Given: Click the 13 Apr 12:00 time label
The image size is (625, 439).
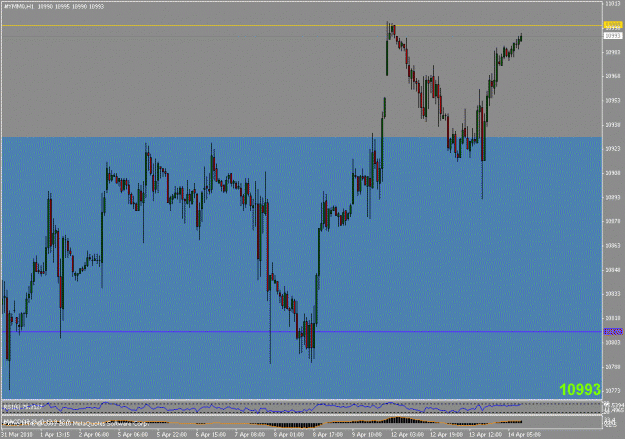Looking at the screenshot, I should (x=484, y=434).
